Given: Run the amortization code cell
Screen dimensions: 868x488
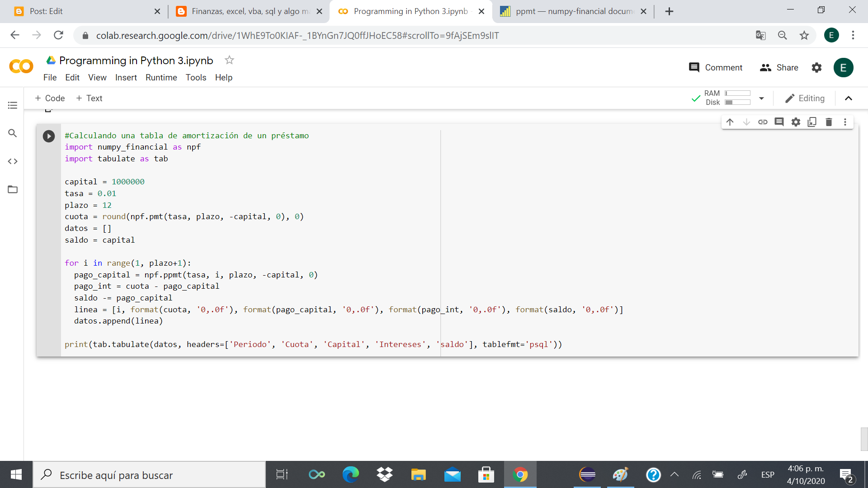Looking at the screenshot, I should point(48,136).
